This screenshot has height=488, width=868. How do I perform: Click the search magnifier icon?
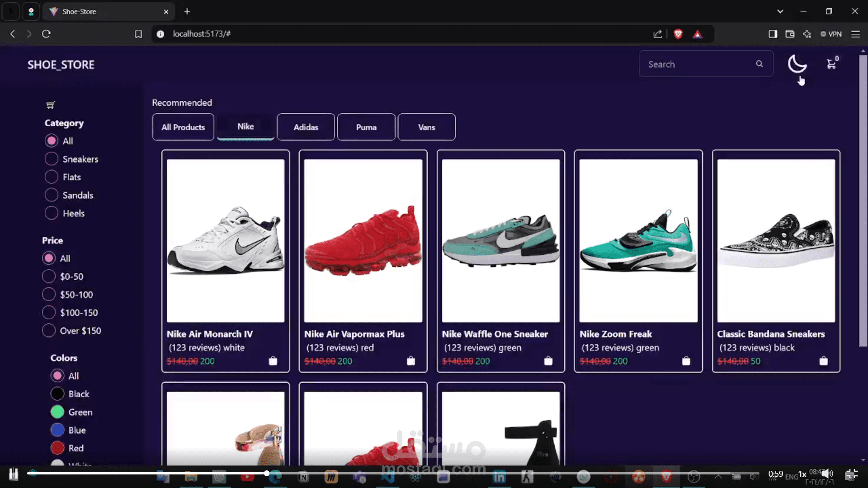(759, 64)
